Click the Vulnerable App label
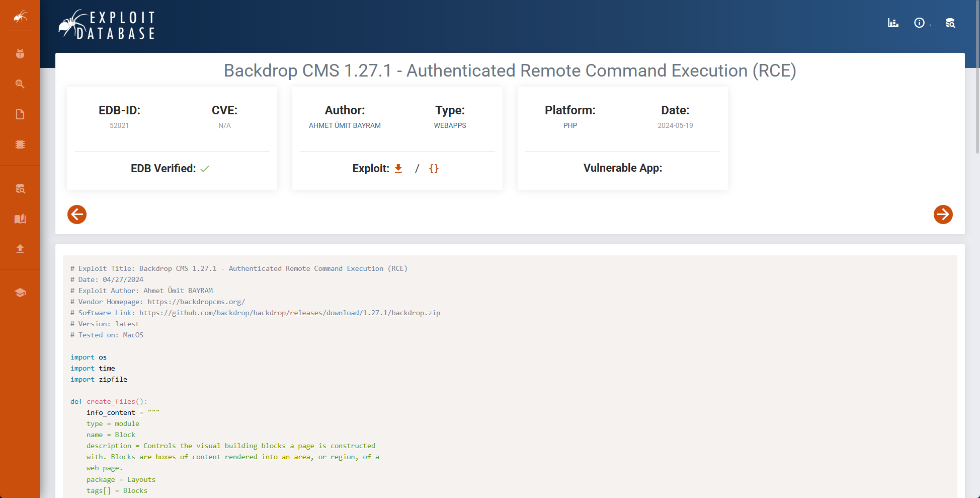Viewport: 980px width, 498px height. click(623, 168)
